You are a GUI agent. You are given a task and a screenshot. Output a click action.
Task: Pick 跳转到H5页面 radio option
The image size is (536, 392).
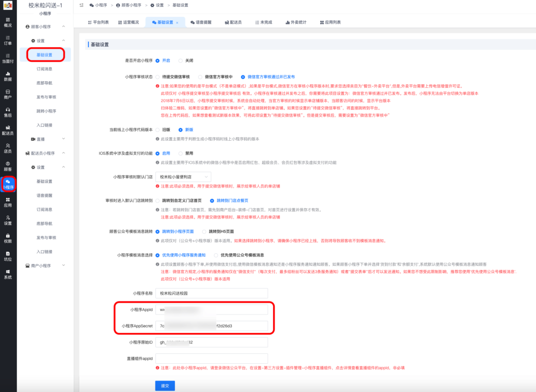pos(205,231)
